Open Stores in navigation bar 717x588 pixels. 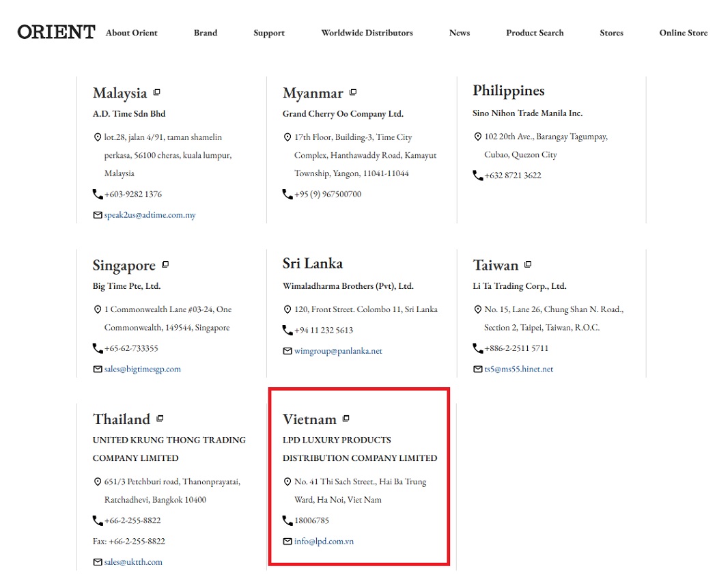(x=611, y=33)
